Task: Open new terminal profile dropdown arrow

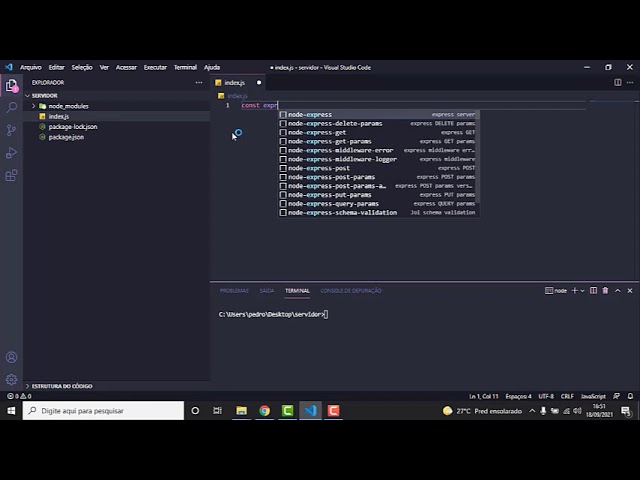Action: (582, 291)
